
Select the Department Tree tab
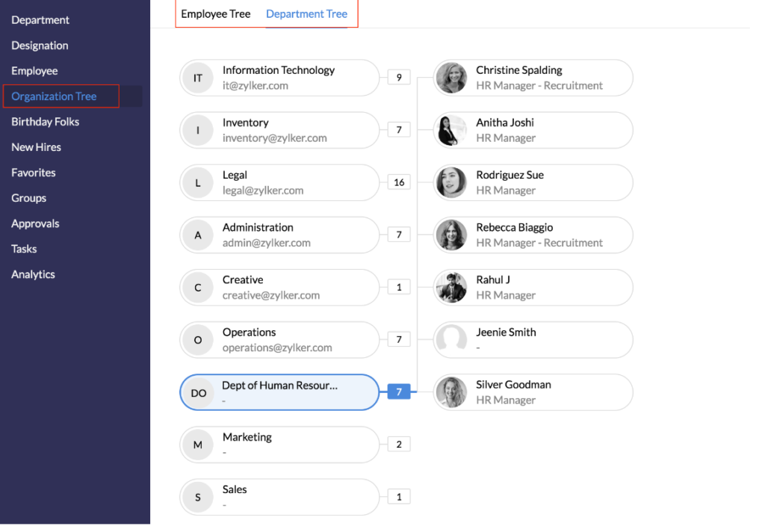(306, 13)
